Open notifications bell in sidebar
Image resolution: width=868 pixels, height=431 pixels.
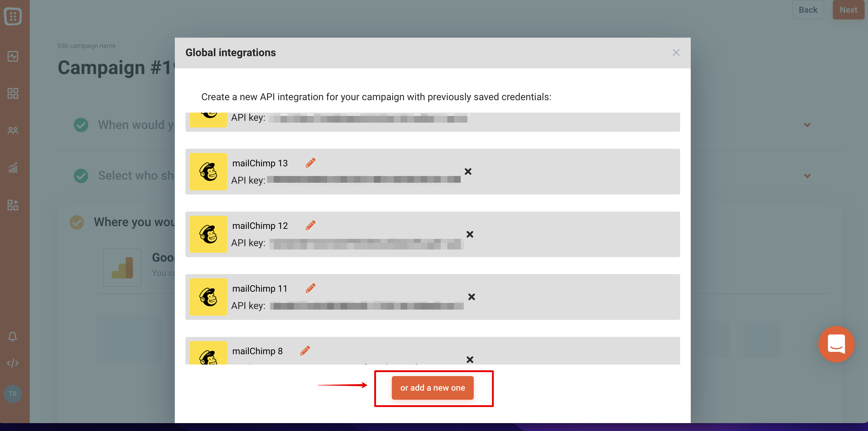coord(13,336)
